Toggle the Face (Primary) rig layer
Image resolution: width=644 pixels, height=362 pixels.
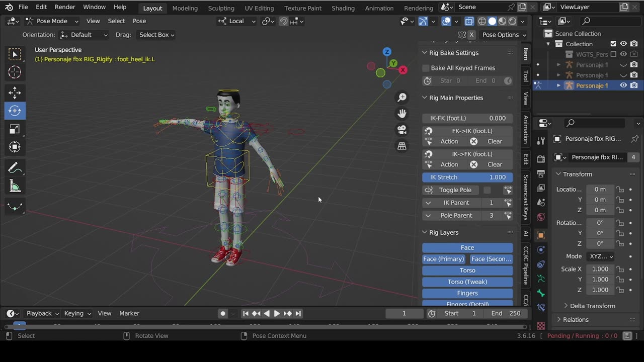[444, 259]
